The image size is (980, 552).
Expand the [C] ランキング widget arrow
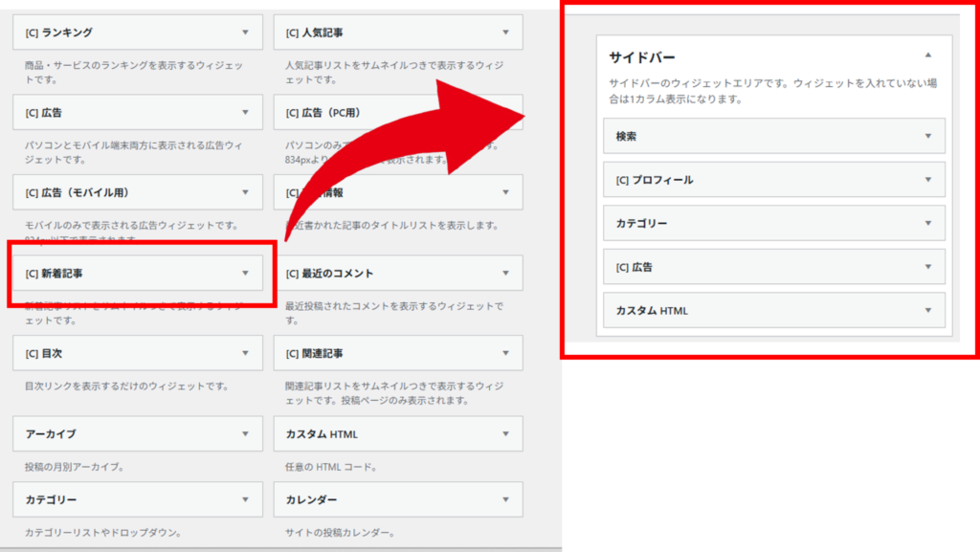click(x=245, y=33)
